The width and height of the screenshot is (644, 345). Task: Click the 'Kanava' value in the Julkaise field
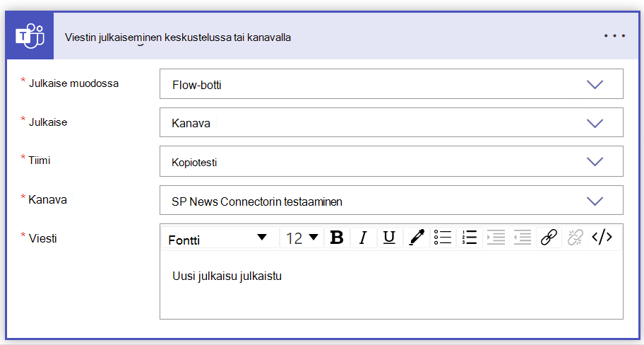click(x=191, y=123)
